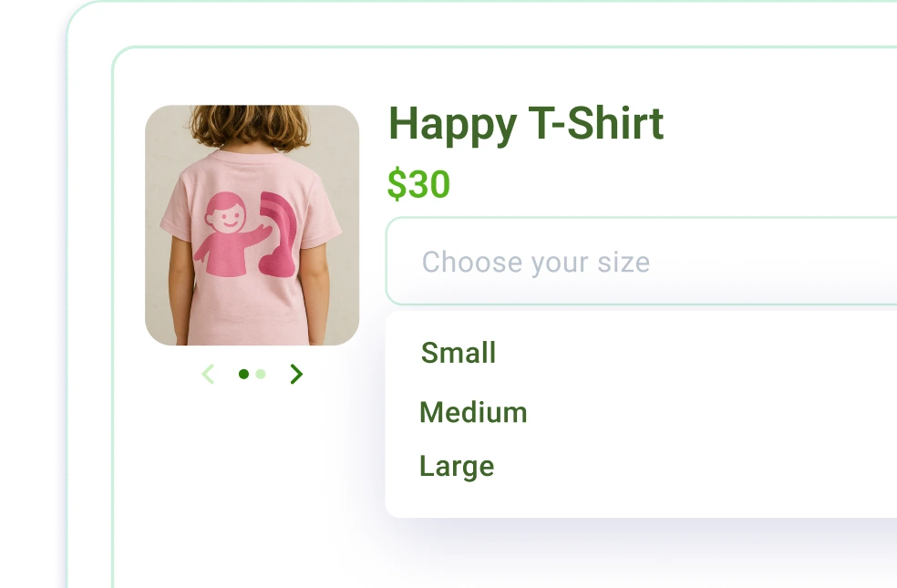Choose Large from the size list
This screenshot has width=897, height=588.
click(x=457, y=466)
